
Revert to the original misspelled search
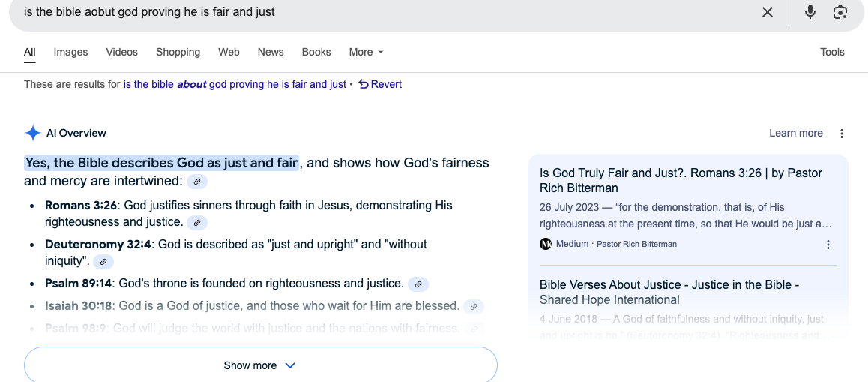coord(380,84)
